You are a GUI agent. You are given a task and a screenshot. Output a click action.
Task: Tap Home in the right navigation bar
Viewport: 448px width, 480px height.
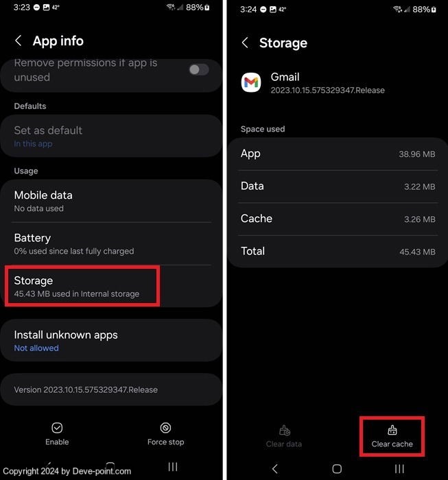[337, 468]
